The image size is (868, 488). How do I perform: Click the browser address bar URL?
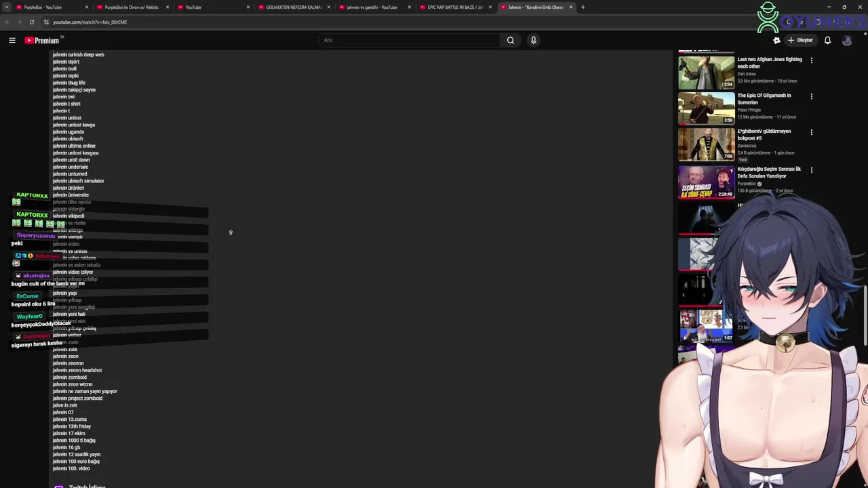[x=90, y=22]
